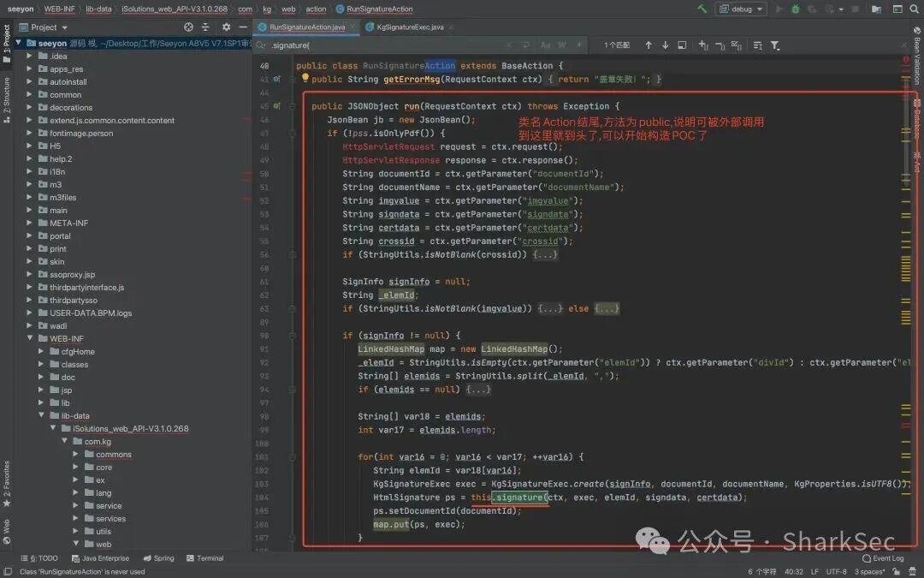Collapse all via Project panel toolbar icon
Image resolution: width=924 pixels, height=578 pixels.
pos(205,27)
